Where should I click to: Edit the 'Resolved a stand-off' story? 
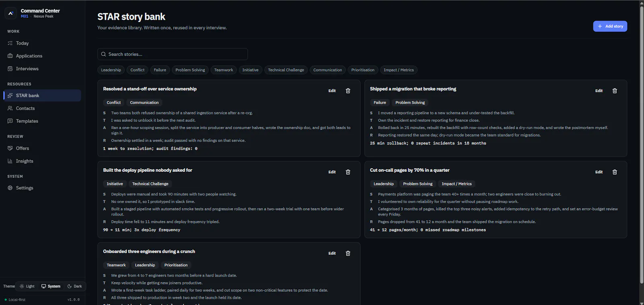332,91
